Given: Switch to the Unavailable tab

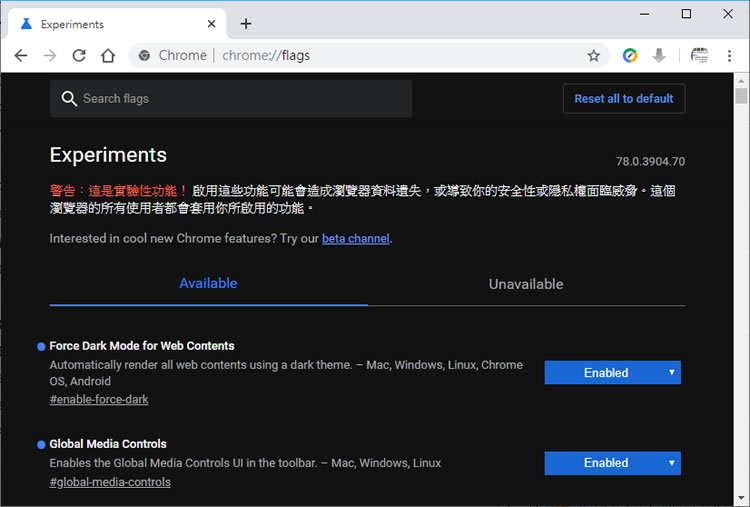Looking at the screenshot, I should [x=526, y=284].
